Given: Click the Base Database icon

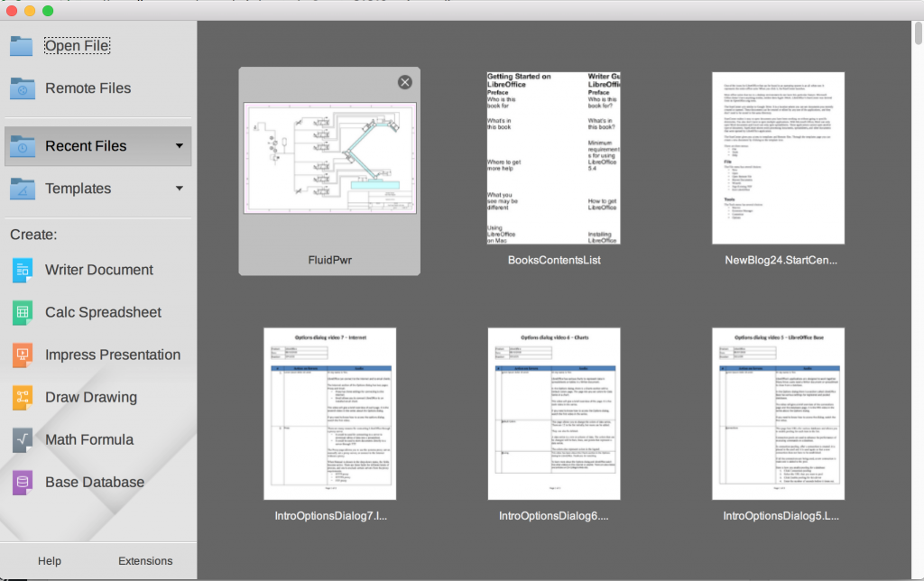Looking at the screenshot, I should pos(23,483).
